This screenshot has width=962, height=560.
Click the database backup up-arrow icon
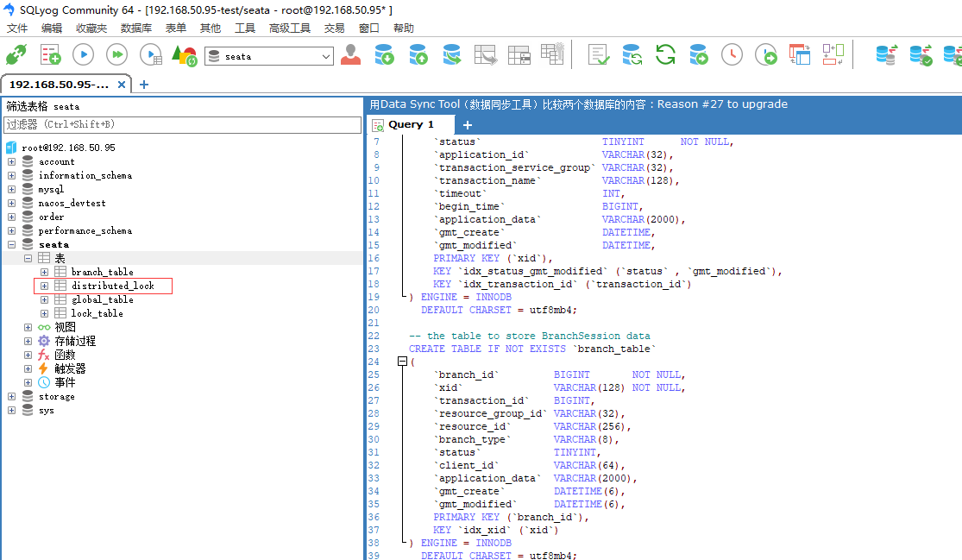coord(418,54)
